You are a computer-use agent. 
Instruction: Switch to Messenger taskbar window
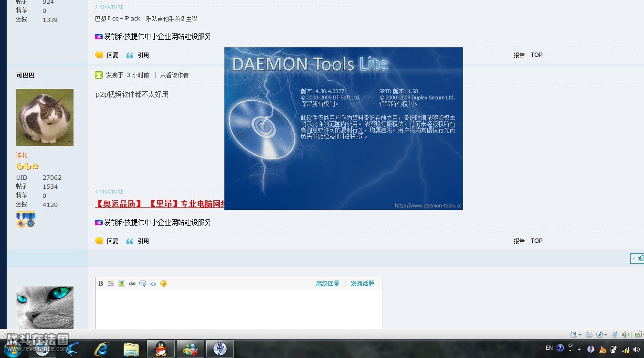(x=190, y=349)
